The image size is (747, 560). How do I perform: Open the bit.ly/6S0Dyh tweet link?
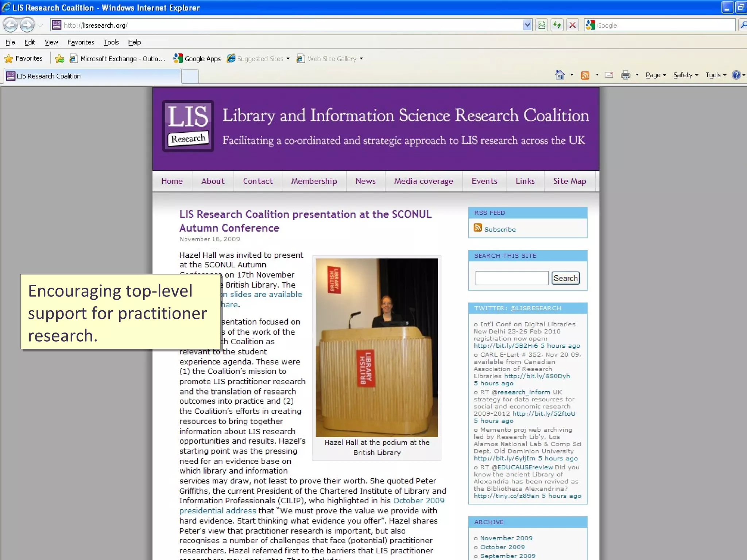coord(537,376)
